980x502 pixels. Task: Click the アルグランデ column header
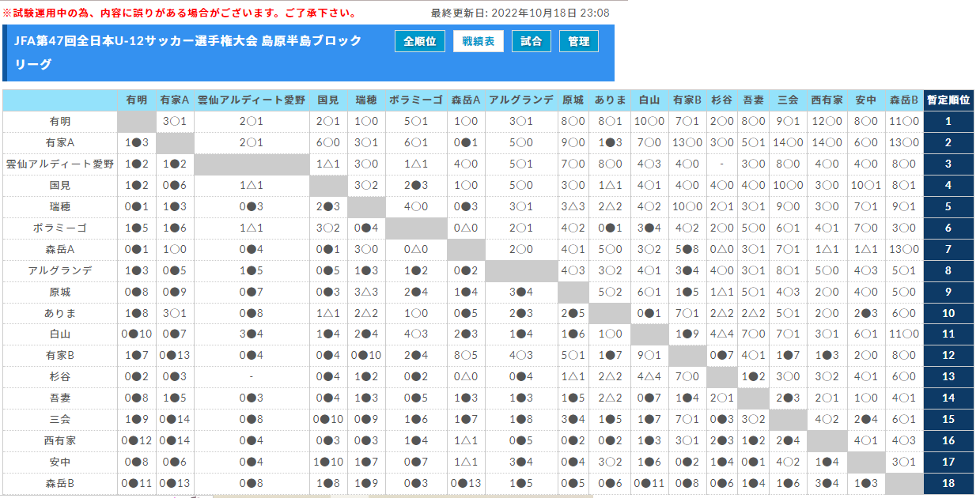[x=521, y=100]
